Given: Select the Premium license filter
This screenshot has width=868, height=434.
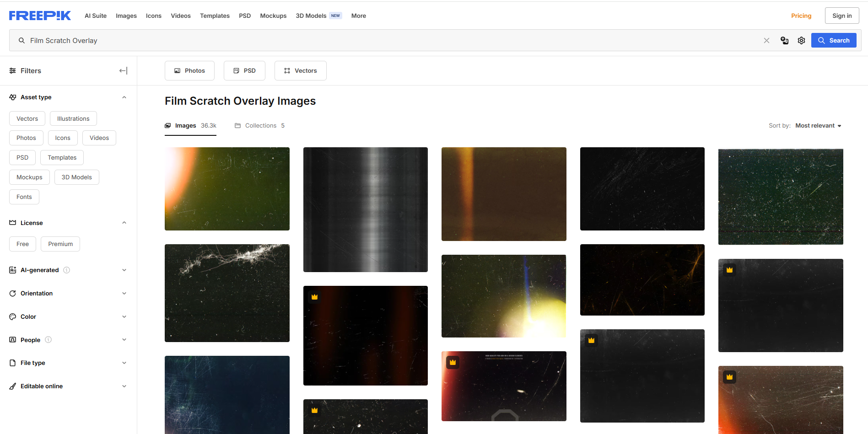Looking at the screenshot, I should (60, 244).
